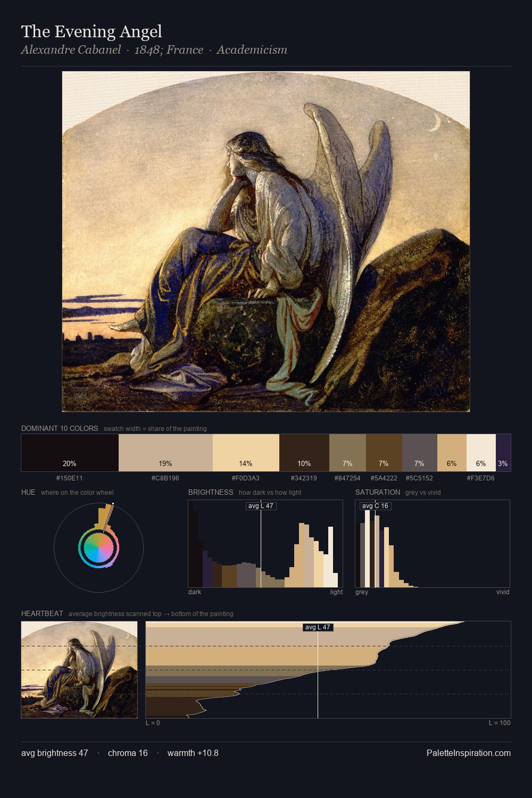Choose the cream 6% swatch above #F3E7D6
This screenshot has height=798, width=532.
(481, 453)
